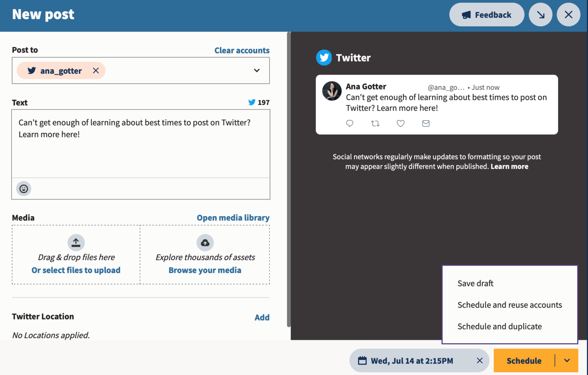Viewport: 588px width, 375px height.
Task: Click the retweet icon on the tweet preview
Action: [x=375, y=123]
